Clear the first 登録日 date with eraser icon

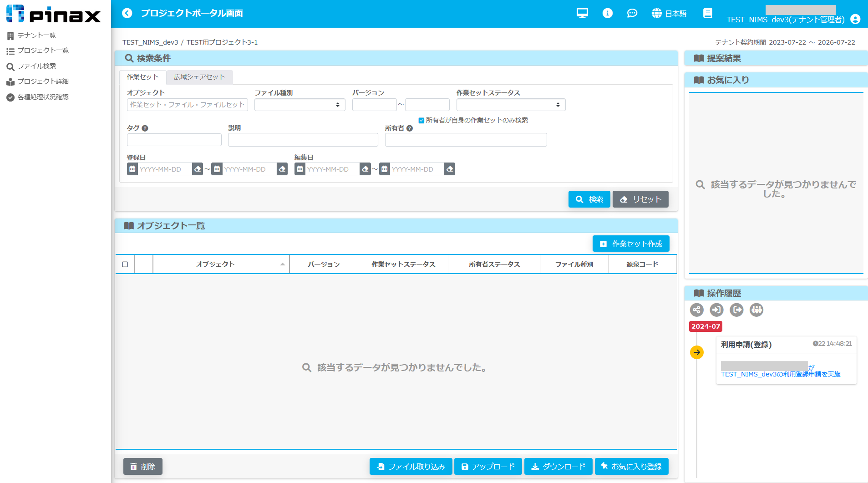pyautogui.click(x=197, y=169)
